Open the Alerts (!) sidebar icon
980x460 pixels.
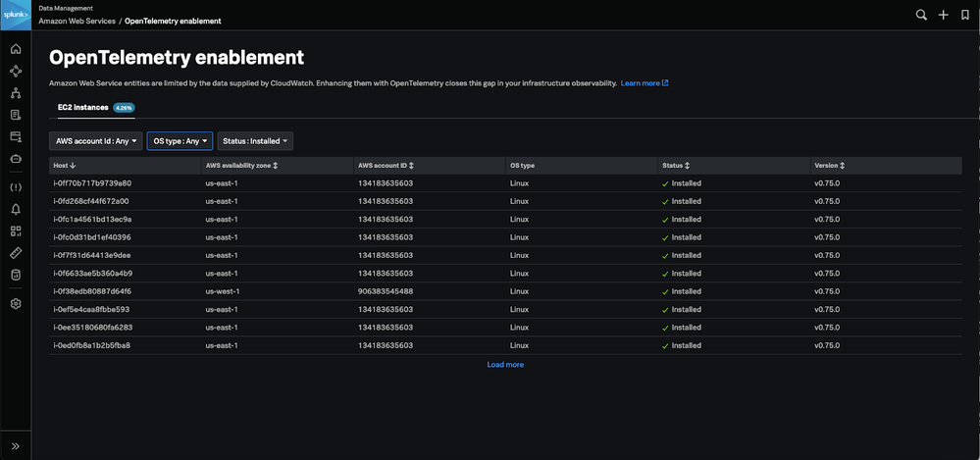coord(16,187)
